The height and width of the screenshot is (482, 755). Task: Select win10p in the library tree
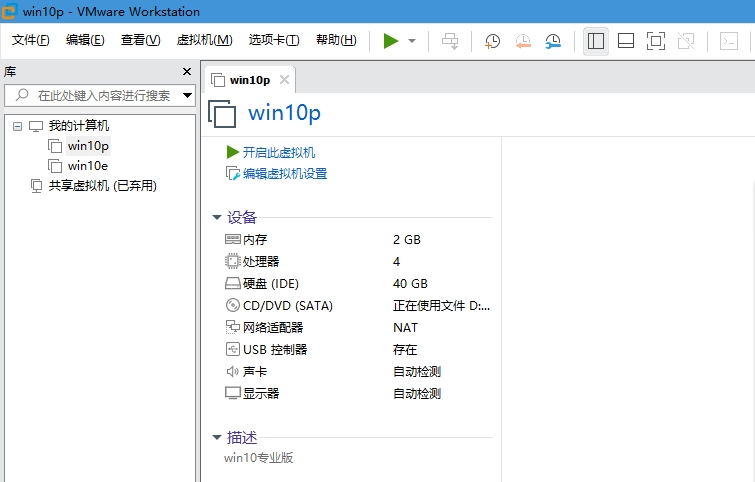tap(88, 146)
